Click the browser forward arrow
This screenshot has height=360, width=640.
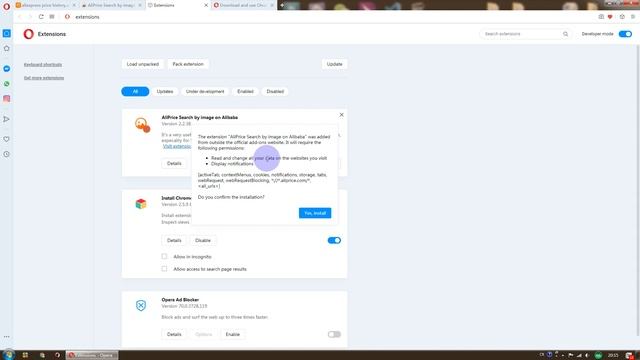pyautogui.click(x=30, y=17)
